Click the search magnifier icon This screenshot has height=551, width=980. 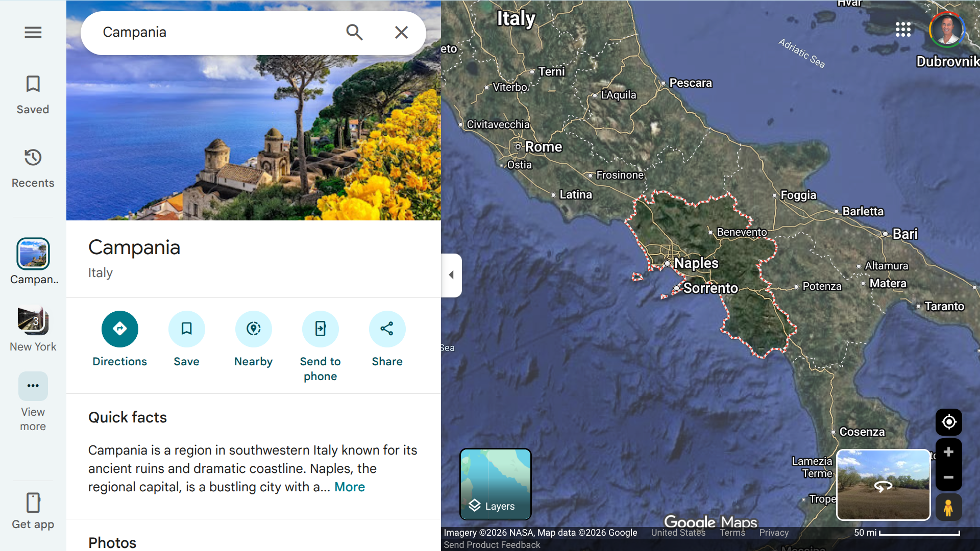354,32
